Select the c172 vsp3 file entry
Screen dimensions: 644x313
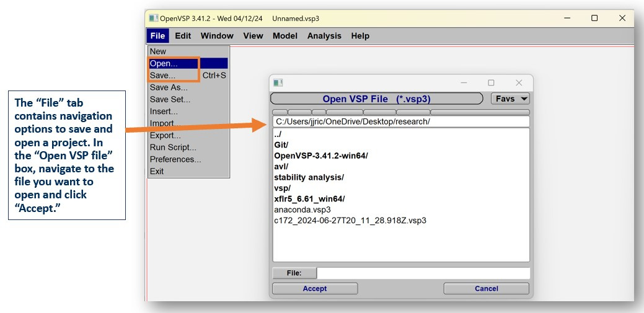click(350, 220)
